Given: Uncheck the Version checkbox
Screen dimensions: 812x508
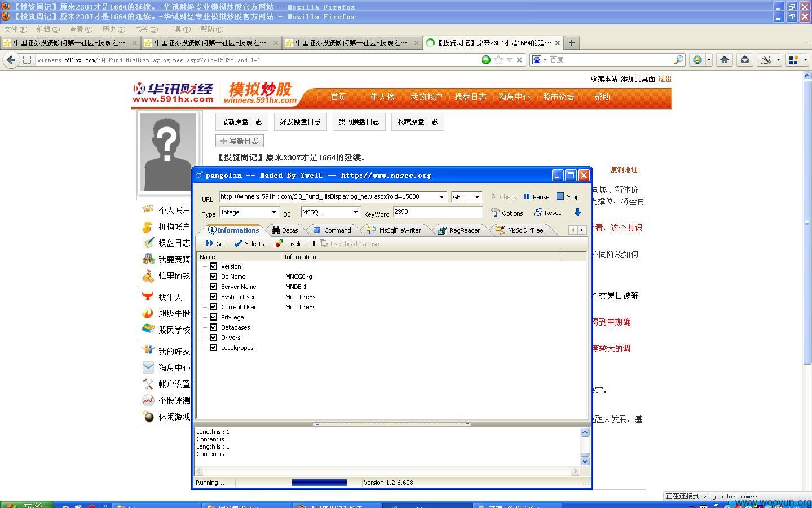Looking at the screenshot, I should (x=213, y=266).
